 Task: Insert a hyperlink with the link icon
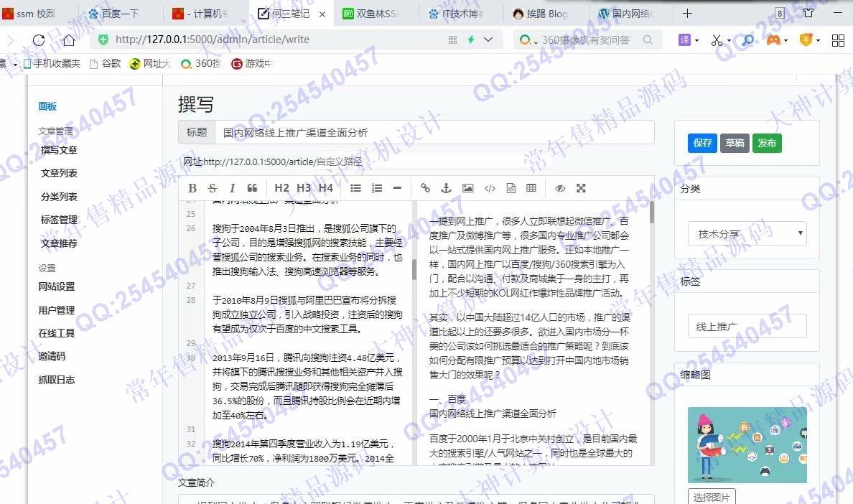(x=425, y=188)
